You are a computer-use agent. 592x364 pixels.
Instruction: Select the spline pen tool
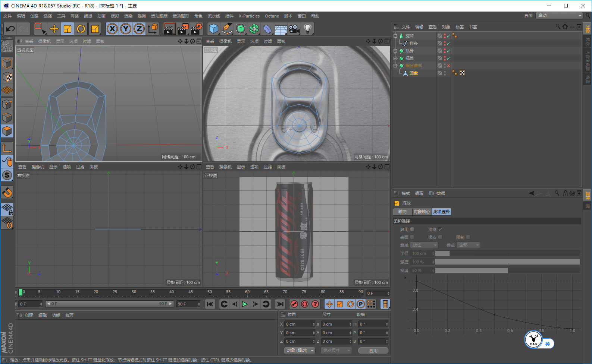pyautogui.click(x=227, y=29)
